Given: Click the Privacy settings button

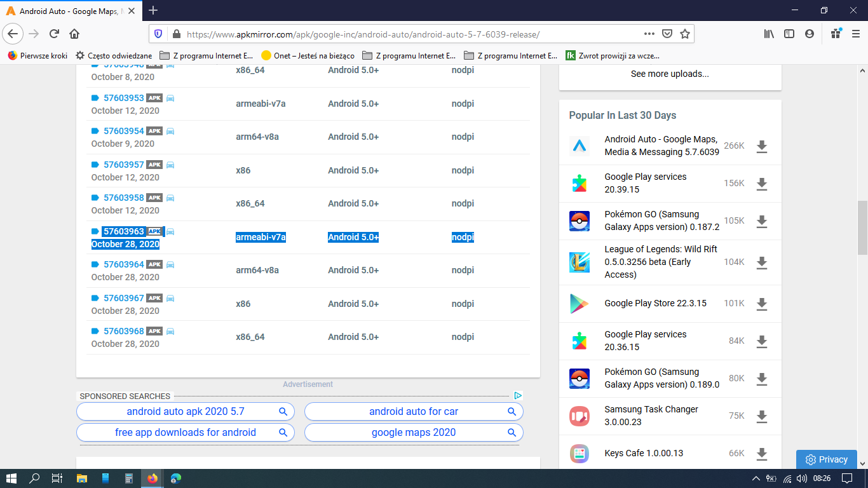Looking at the screenshot, I should coord(827,459).
